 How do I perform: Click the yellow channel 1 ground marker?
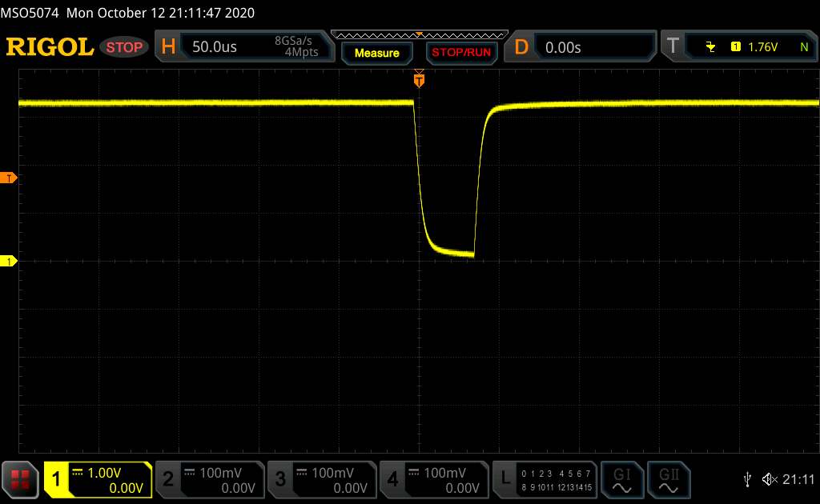coord(8,261)
